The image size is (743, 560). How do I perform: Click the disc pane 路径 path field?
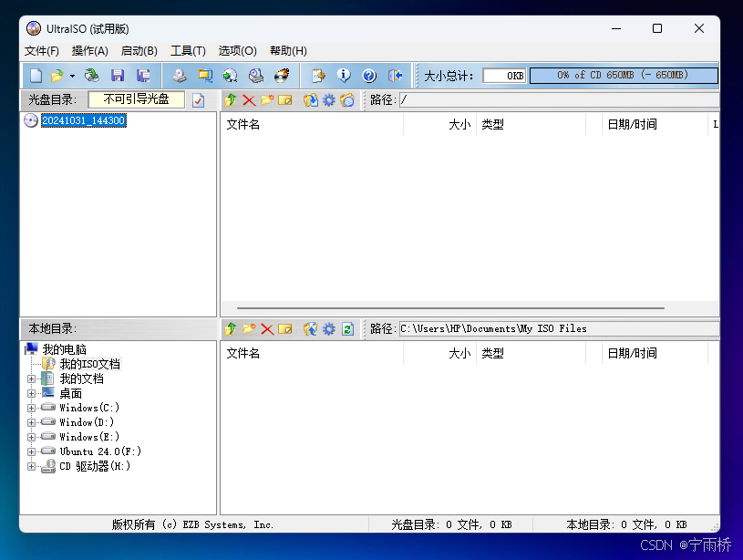click(559, 100)
